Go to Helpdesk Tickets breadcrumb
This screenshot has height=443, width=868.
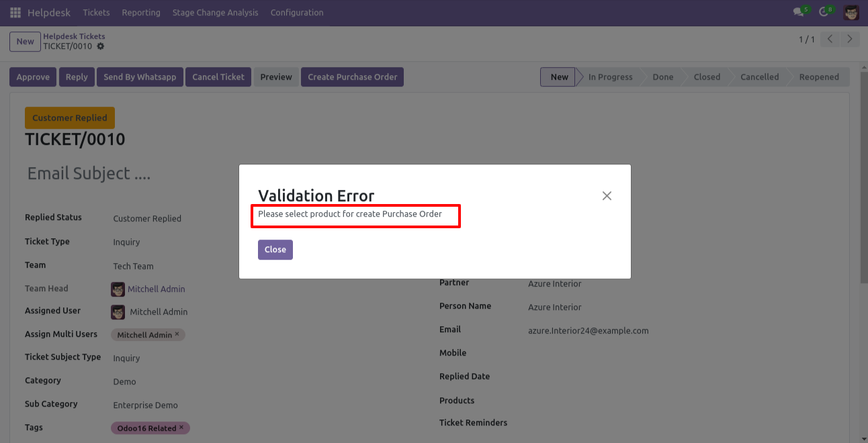coord(75,36)
